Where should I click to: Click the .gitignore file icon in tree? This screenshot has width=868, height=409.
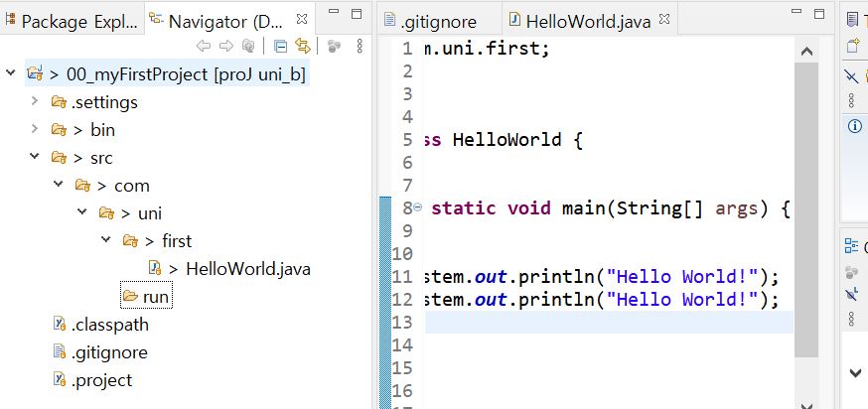60,351
